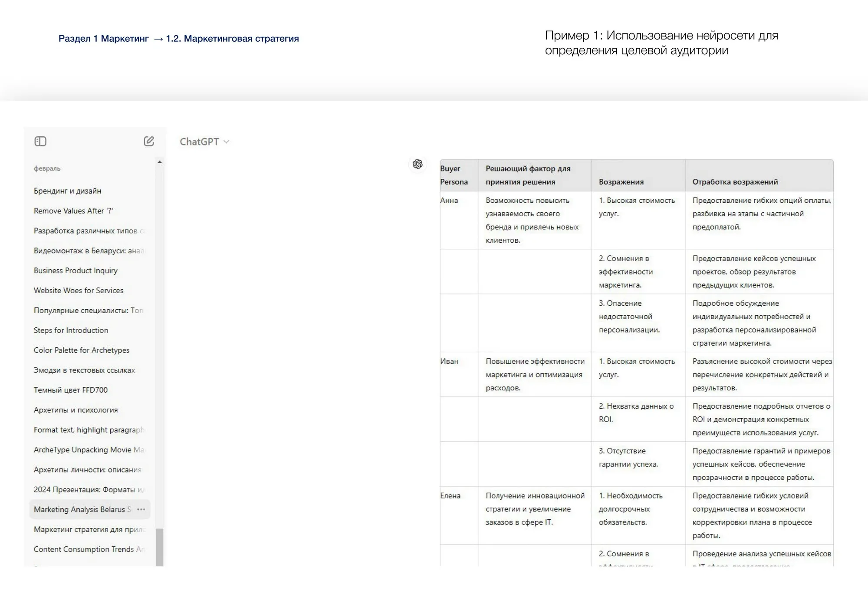Collapse the sidebar with the panel icon

click(x=40, y=142)
